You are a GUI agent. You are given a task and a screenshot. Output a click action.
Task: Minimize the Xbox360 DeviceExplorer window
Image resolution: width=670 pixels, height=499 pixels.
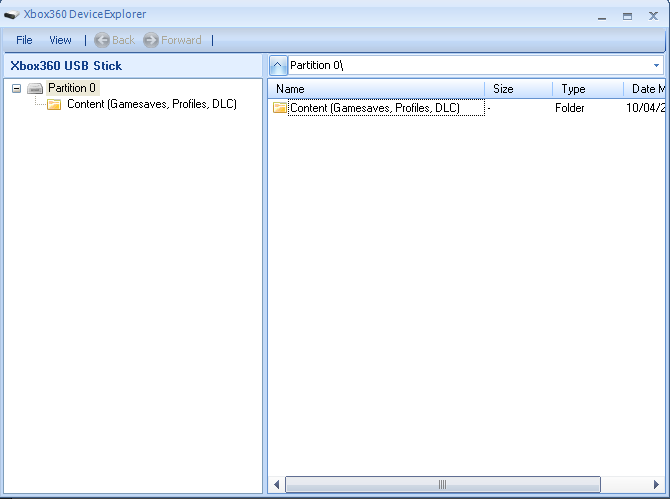(602, 17)
